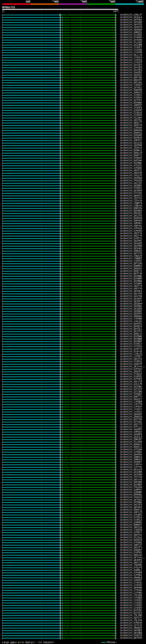Choose the UniRef100_P29512 entry
Screen dimensions: 146x644
tap(131, 95)
